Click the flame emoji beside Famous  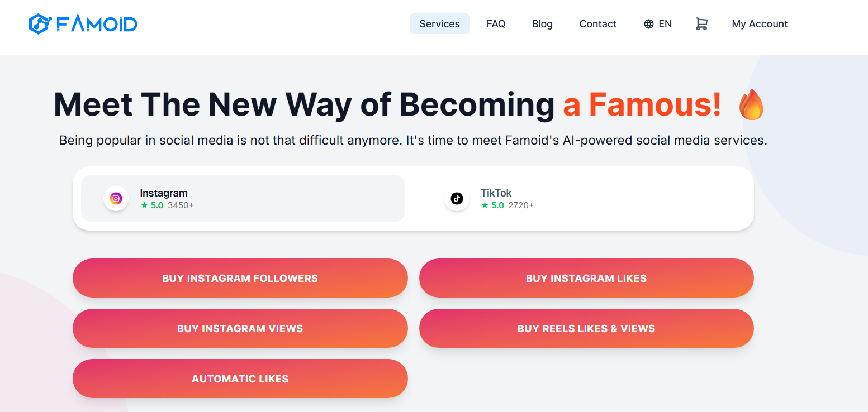(751, 105)
